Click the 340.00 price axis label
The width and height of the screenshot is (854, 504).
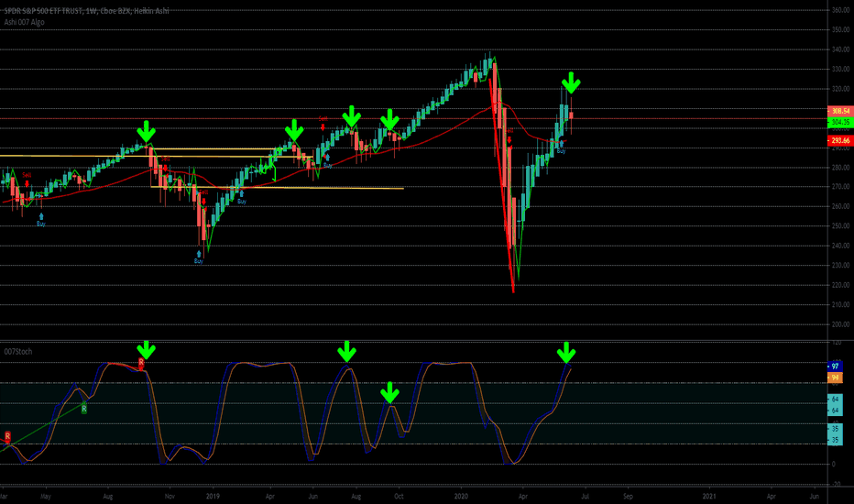click(841, 49)
